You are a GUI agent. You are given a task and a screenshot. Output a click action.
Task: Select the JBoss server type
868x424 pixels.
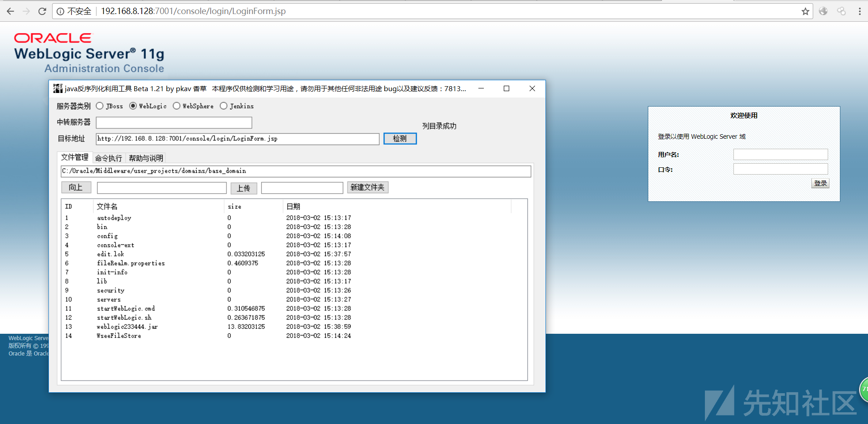click(100, 106)
